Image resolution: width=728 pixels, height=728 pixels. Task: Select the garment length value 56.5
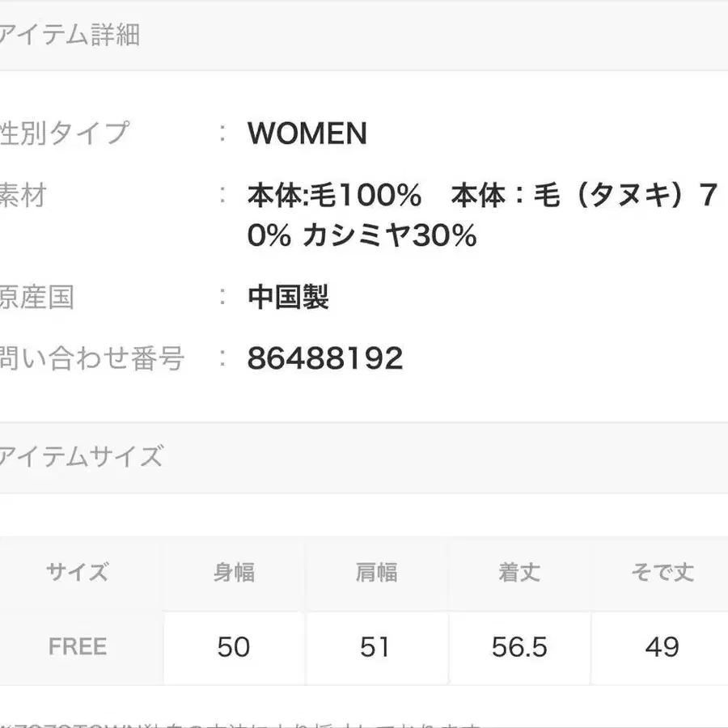[x=519, y=647]
